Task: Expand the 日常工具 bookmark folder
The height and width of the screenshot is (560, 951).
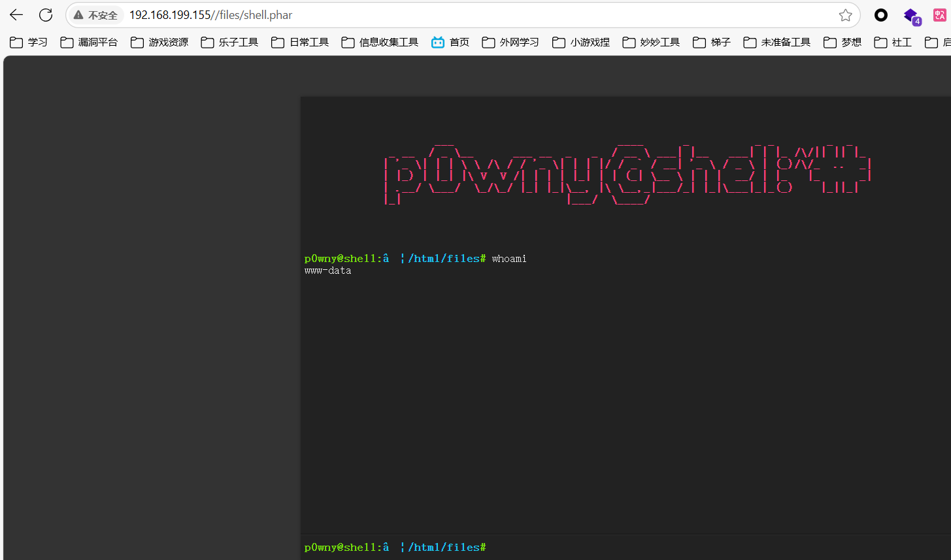Action: point(300,42)
